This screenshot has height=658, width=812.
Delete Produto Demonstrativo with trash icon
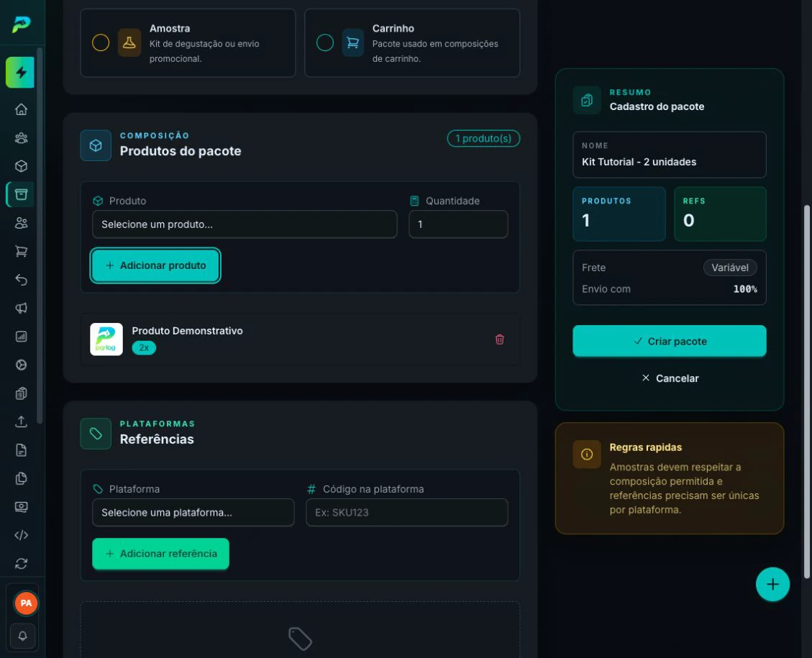click(x=500, y=339)
